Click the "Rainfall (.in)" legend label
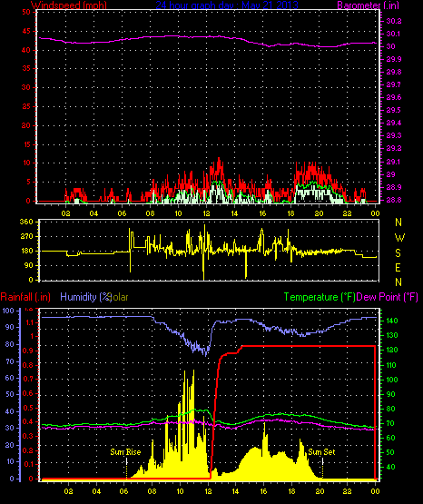 (x=25, y=297)
